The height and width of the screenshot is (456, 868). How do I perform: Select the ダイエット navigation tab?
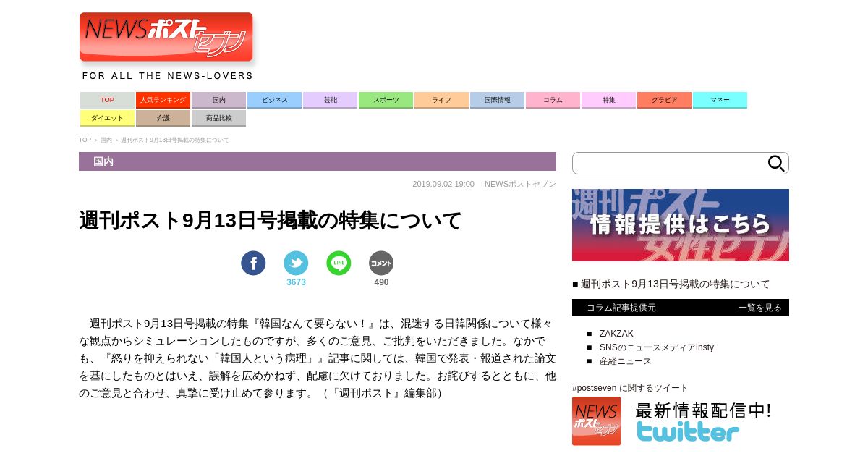coord(107,118)
